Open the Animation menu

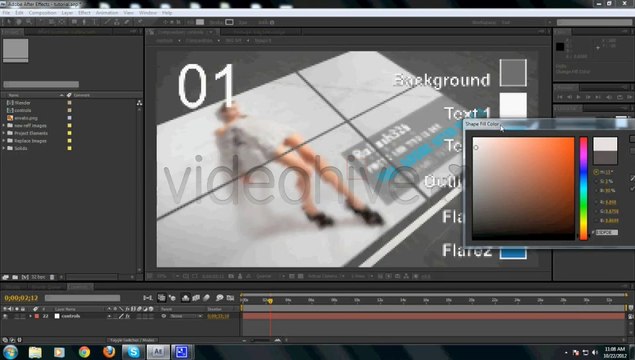(107, 13)
